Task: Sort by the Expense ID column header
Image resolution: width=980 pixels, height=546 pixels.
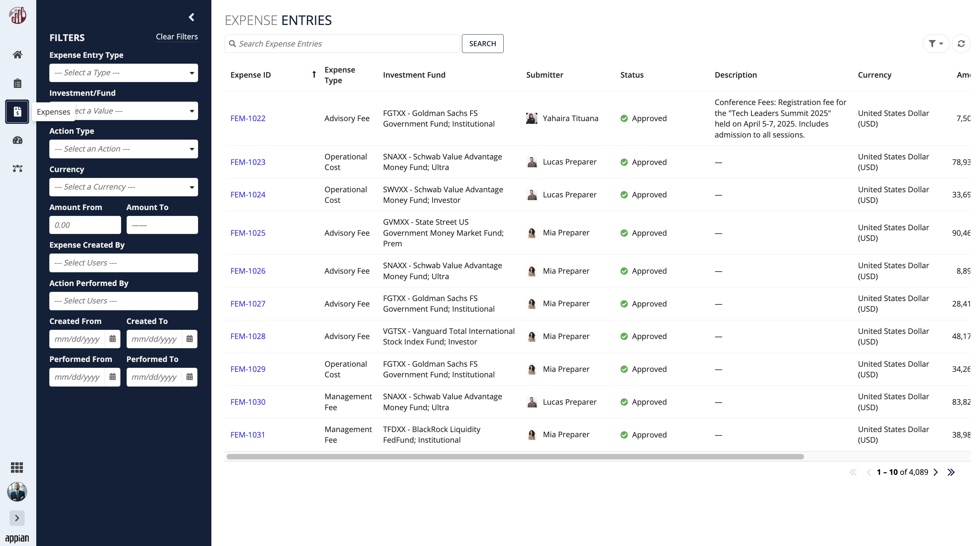Action: click(x=251, y=75)
